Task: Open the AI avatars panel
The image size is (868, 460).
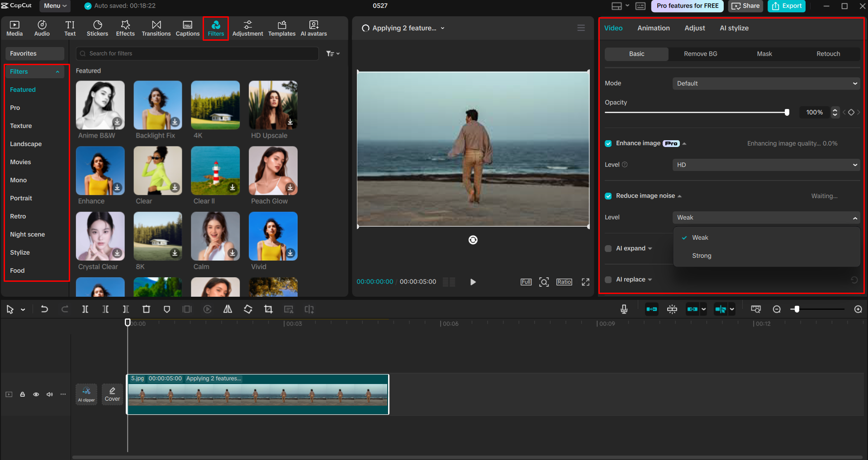Action: click(x=313, y=28)
